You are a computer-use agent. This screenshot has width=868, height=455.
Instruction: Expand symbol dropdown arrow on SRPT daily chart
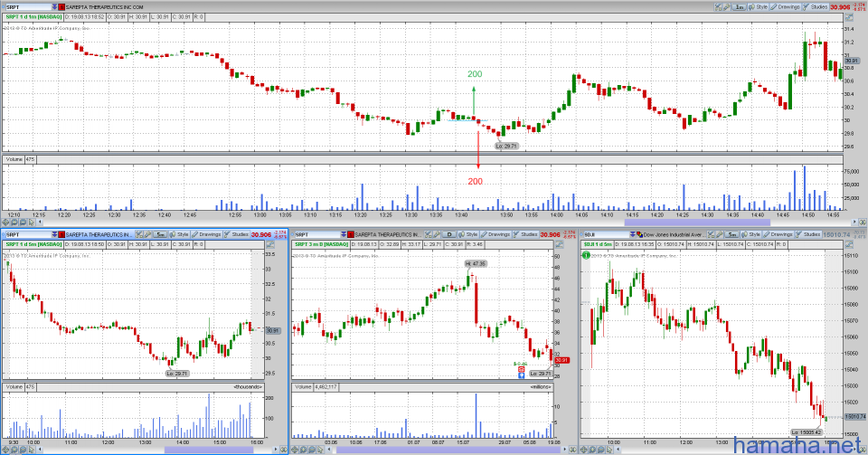coord(344,234)
